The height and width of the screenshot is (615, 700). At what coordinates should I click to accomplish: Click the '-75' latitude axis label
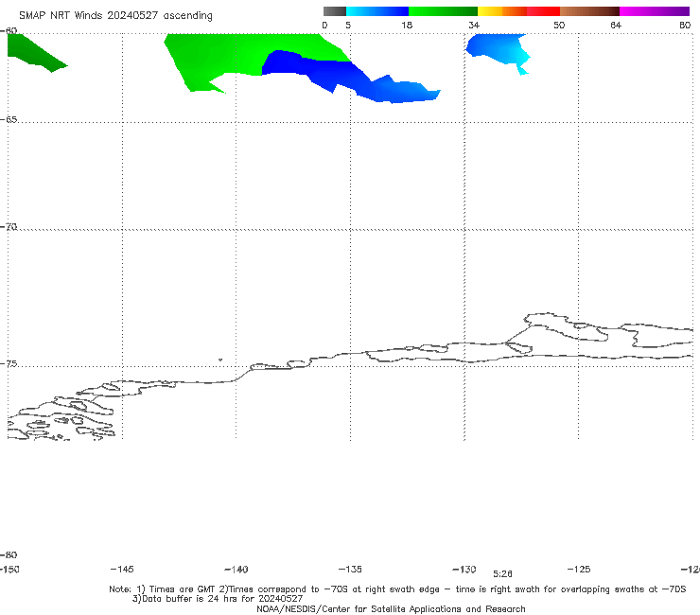click(9, 363)
